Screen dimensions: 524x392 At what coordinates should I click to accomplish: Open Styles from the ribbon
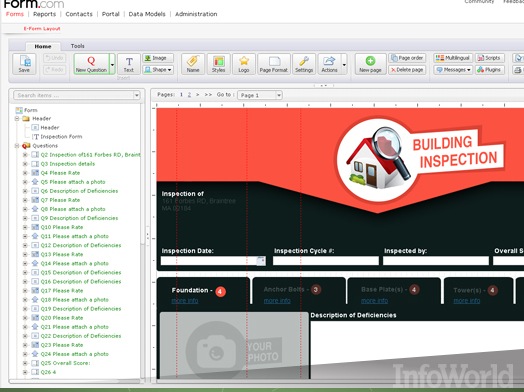[x=219, y=63]
